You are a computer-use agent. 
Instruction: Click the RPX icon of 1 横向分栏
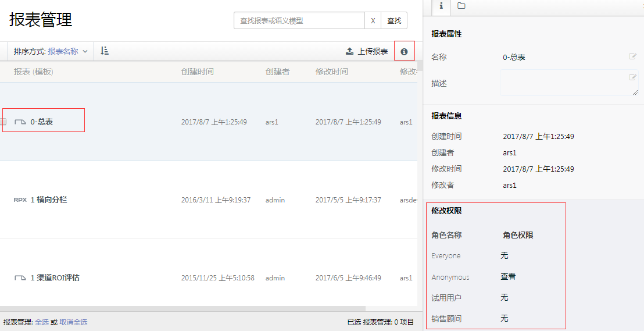[20, 200]
